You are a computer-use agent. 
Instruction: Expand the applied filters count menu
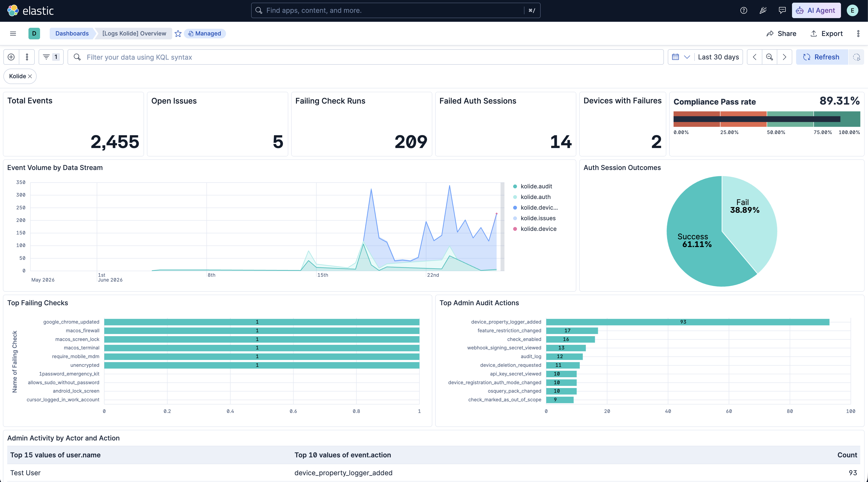coord(51,57)
